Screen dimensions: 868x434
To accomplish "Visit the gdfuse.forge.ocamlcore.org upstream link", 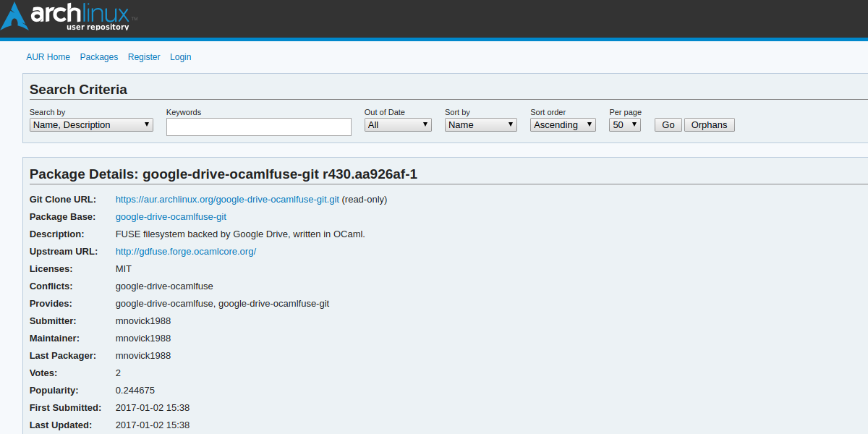I will 186,252.
